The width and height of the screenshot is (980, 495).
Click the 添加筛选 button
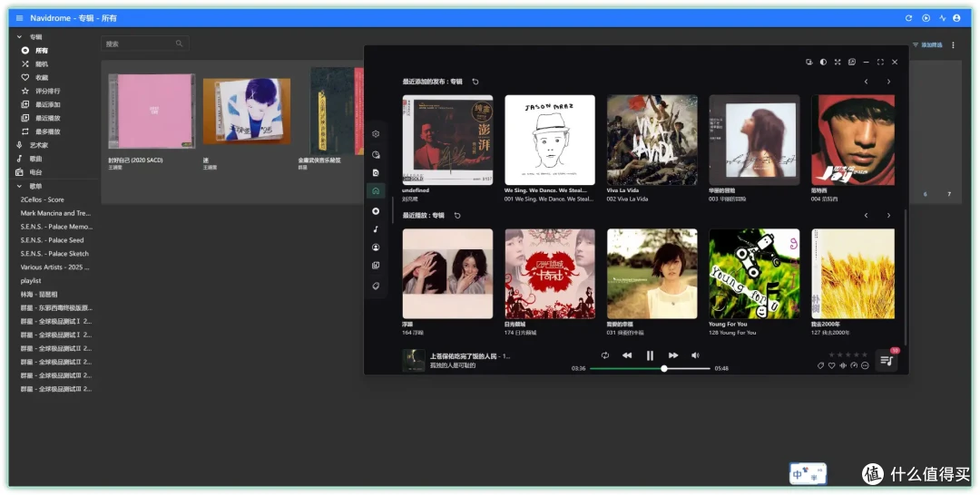pos(927,45)
